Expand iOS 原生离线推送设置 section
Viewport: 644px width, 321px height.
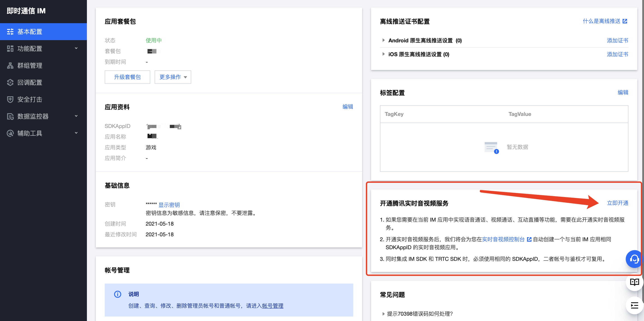[x=383, y=54]
